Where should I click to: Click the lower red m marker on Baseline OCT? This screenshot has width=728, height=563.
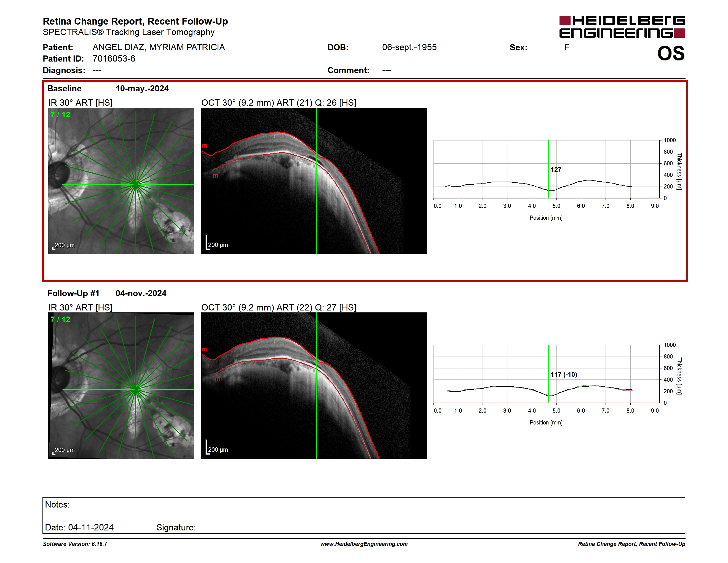[x=216, y=176]
